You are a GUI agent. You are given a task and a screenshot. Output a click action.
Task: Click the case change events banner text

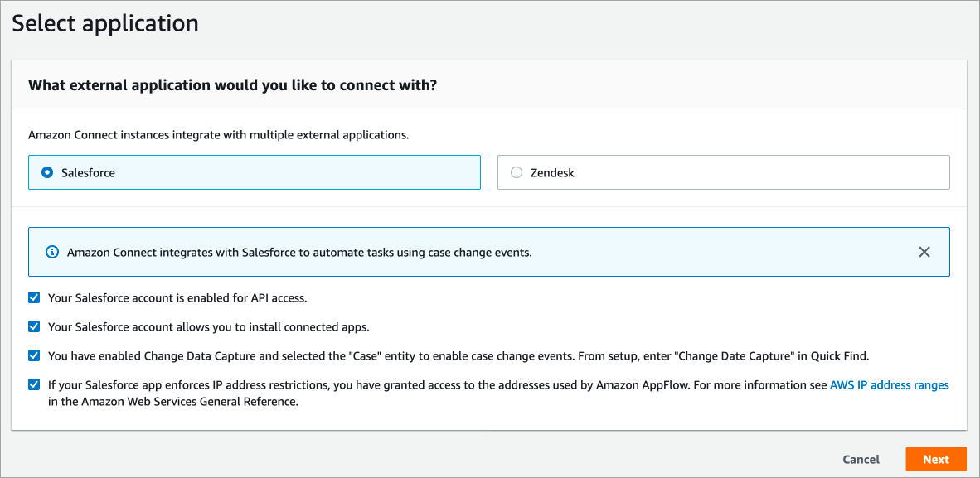pyautogui.click(x=299, y=252)
